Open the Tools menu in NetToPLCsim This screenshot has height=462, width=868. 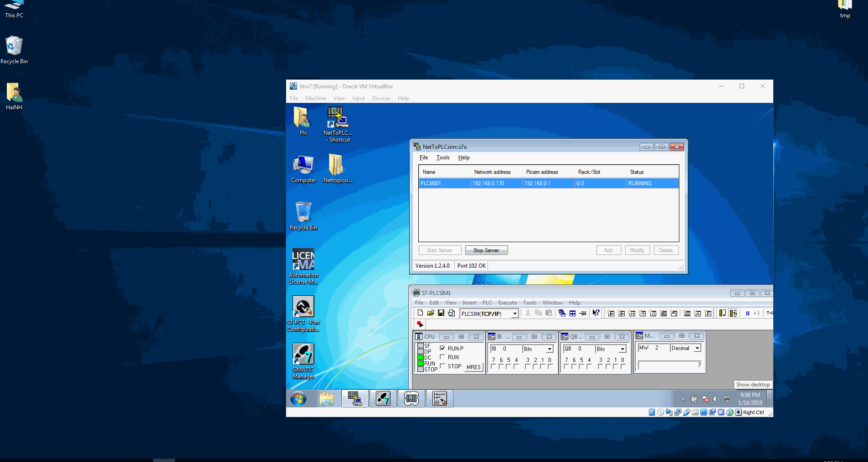pos(443,157)
